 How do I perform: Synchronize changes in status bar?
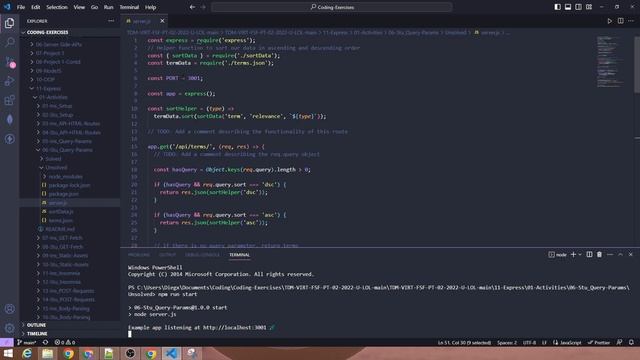point(45,342)
